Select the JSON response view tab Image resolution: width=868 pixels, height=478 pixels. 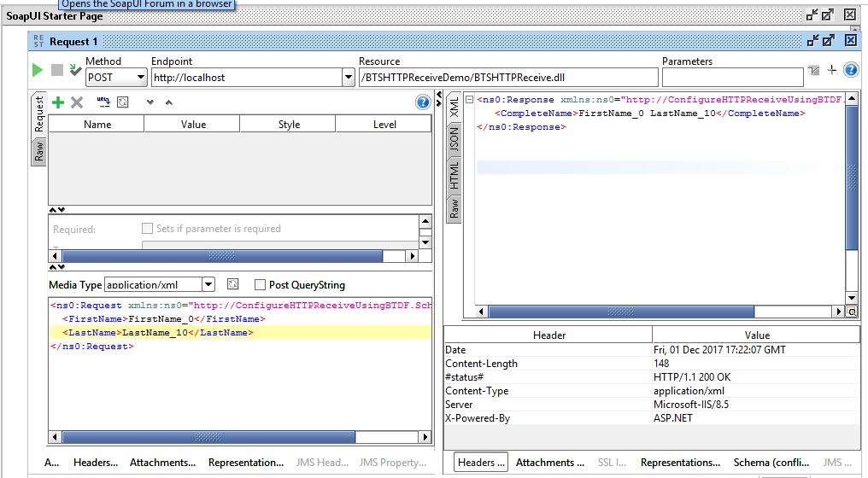(454, 139)
